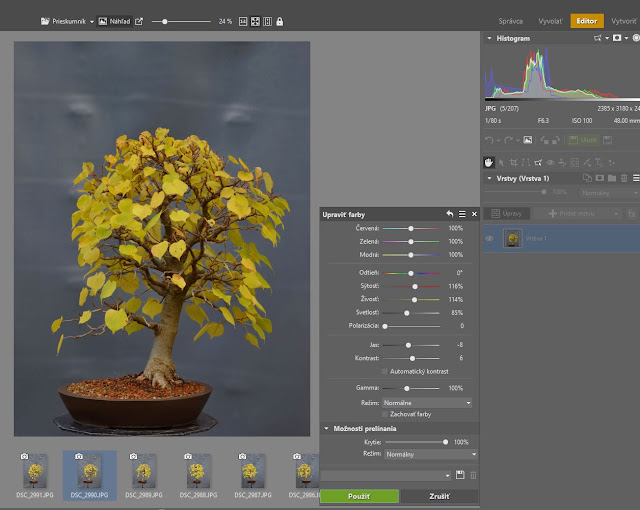Enable the Zachovať farby checkbox
Image resolution: width=640 pixels, height=510 pixels.
pyautogui.click(x=384, y=414)
